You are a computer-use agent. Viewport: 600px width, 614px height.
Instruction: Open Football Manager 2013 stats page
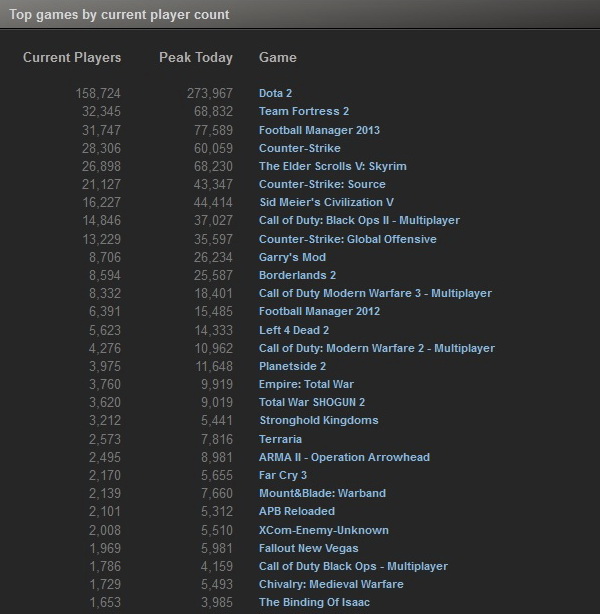click(x=319, y=130)
